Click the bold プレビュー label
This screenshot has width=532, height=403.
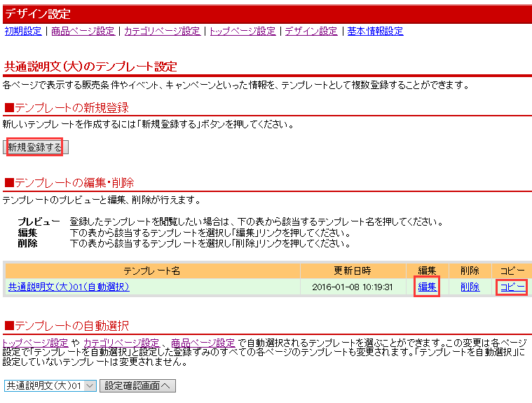39,222
